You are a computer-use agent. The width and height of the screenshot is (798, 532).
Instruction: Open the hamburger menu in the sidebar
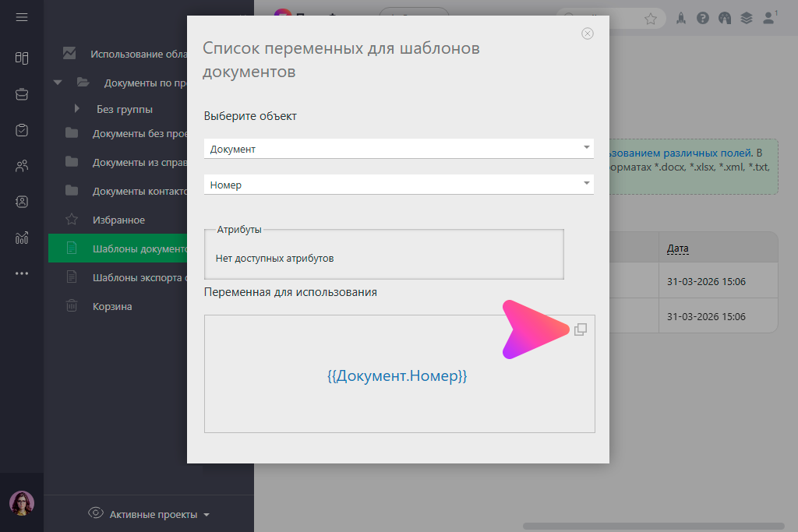click(22, 17)
